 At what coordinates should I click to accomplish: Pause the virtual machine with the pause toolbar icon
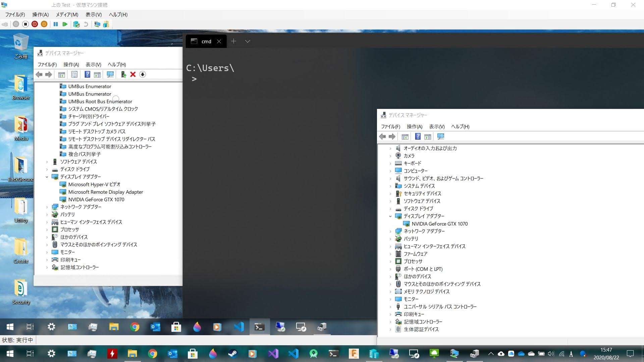tap(56, 24)
